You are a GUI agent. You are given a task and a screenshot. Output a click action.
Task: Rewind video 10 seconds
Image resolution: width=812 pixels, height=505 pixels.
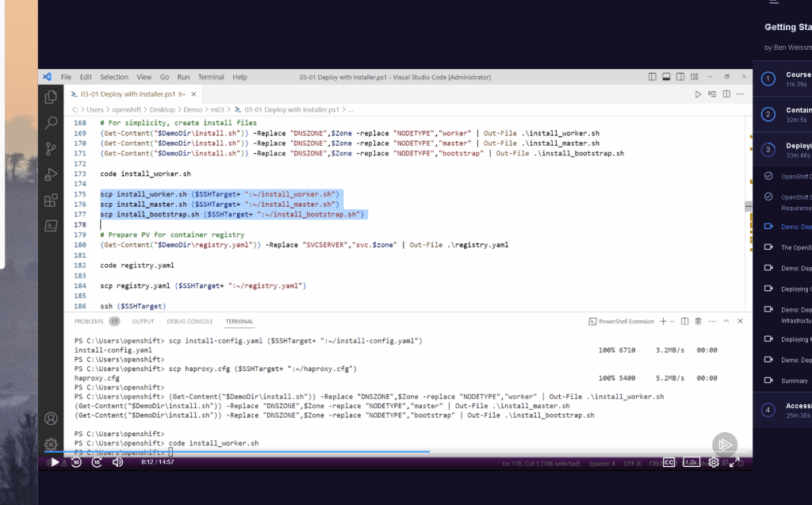pyautogui.click(x=76, y=462)
